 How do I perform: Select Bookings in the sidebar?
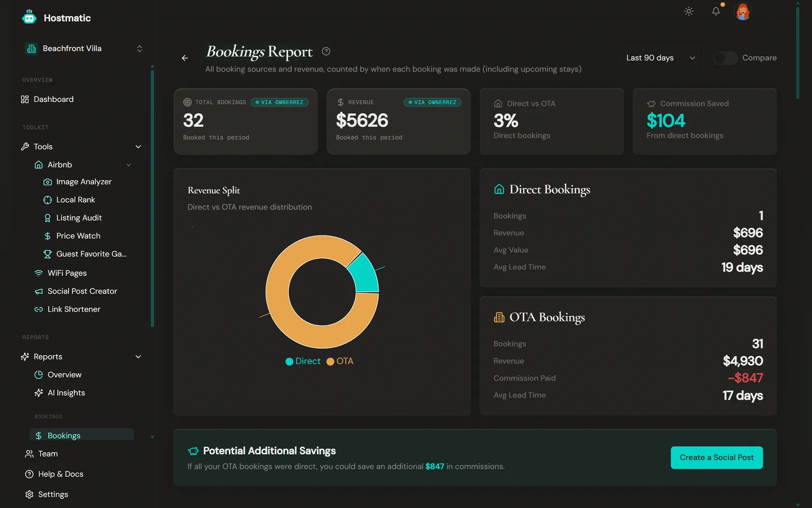82,435
